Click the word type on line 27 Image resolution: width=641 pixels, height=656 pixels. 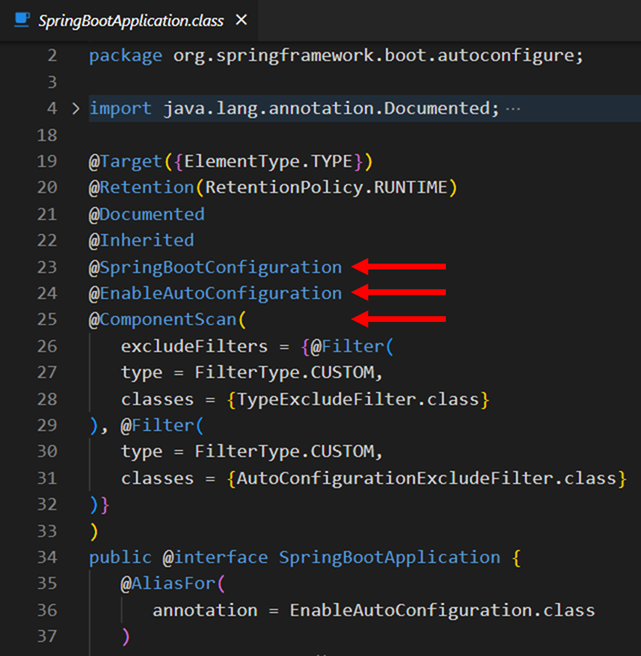pos(141,373)
